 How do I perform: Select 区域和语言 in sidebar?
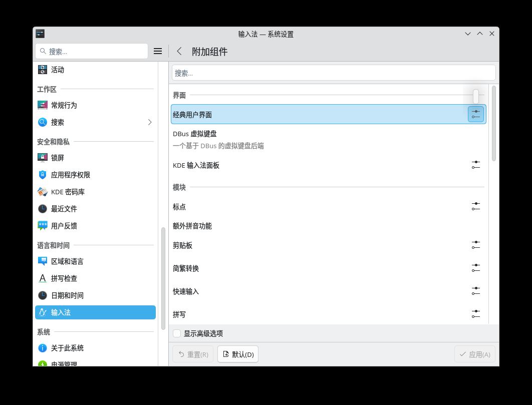coord(67,261)
